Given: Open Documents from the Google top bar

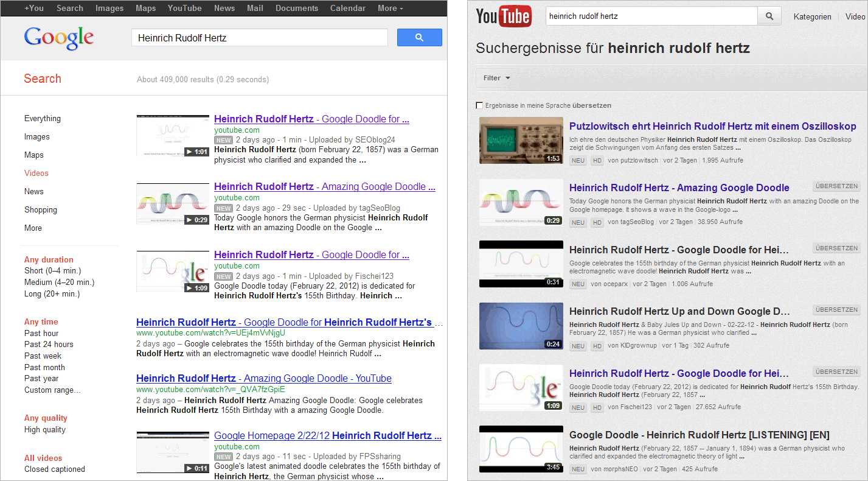Looking at the screenshot, I should [297, 8].
